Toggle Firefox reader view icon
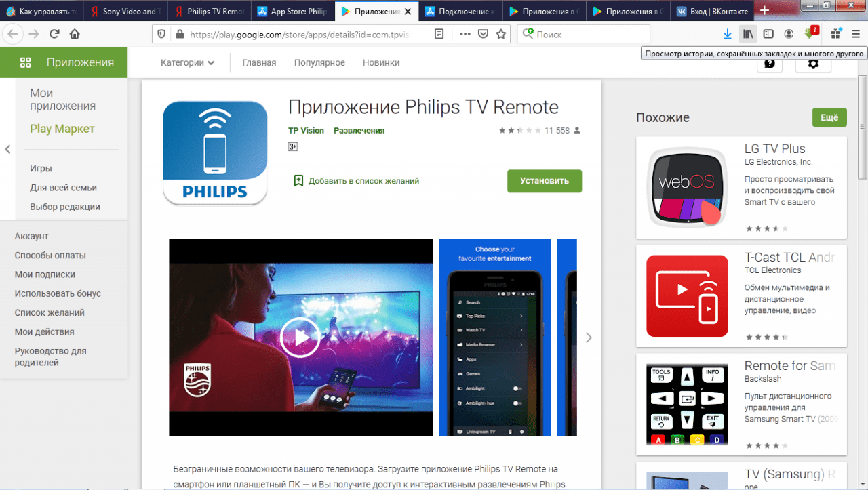 coord(439,34)
